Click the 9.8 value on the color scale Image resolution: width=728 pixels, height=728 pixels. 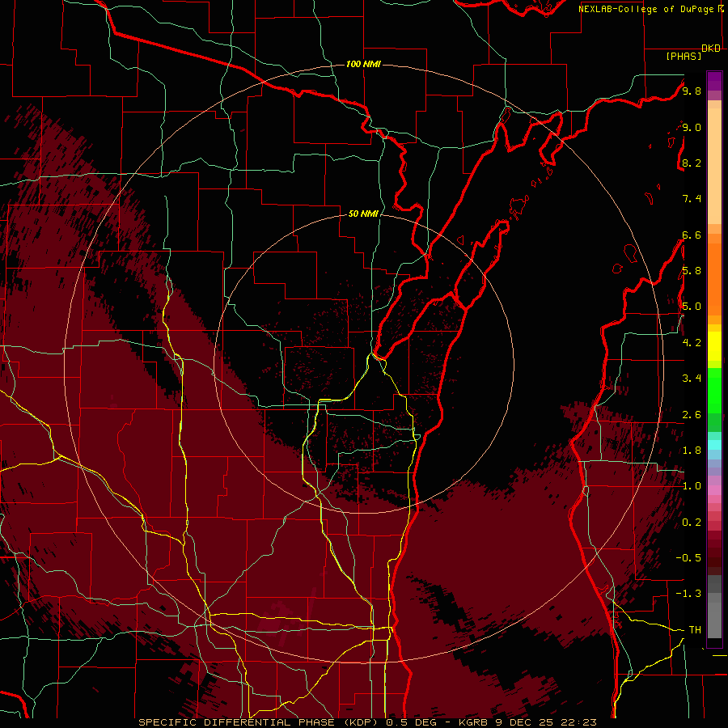pos(692,91)
